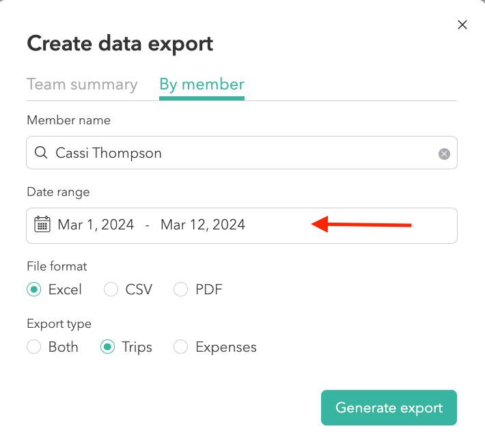Image resolution: width=485 pixels, height=448 pixels.
Task: Focus the Cassi Thompson member name field
Action: [242, 153]
